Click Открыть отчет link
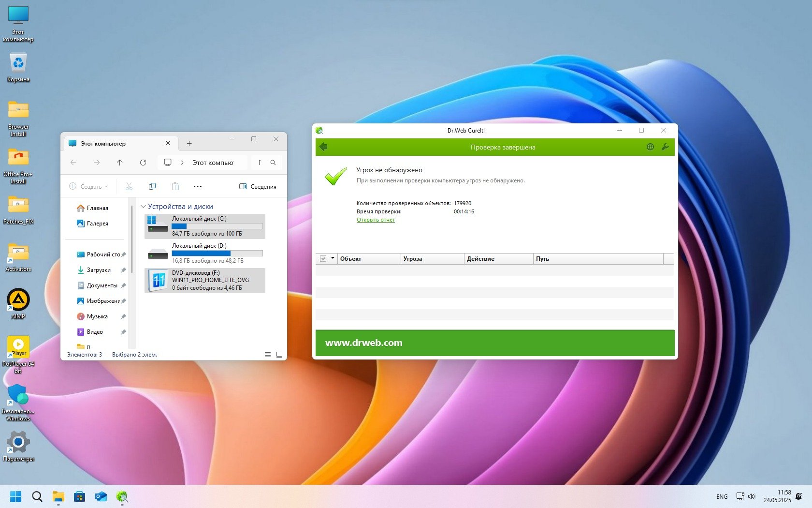The width and height of the screenshot is (812, 508). point(376,220)
